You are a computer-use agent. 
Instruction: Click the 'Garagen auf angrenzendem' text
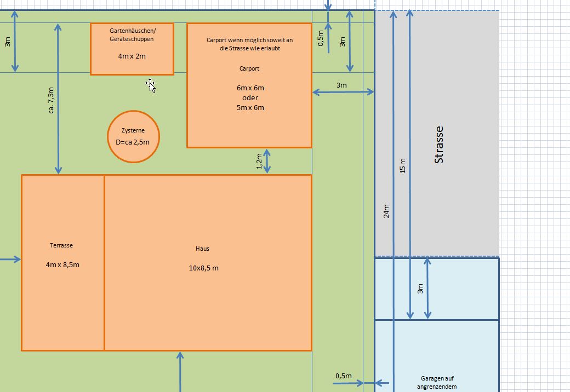[x=437, y=383]
